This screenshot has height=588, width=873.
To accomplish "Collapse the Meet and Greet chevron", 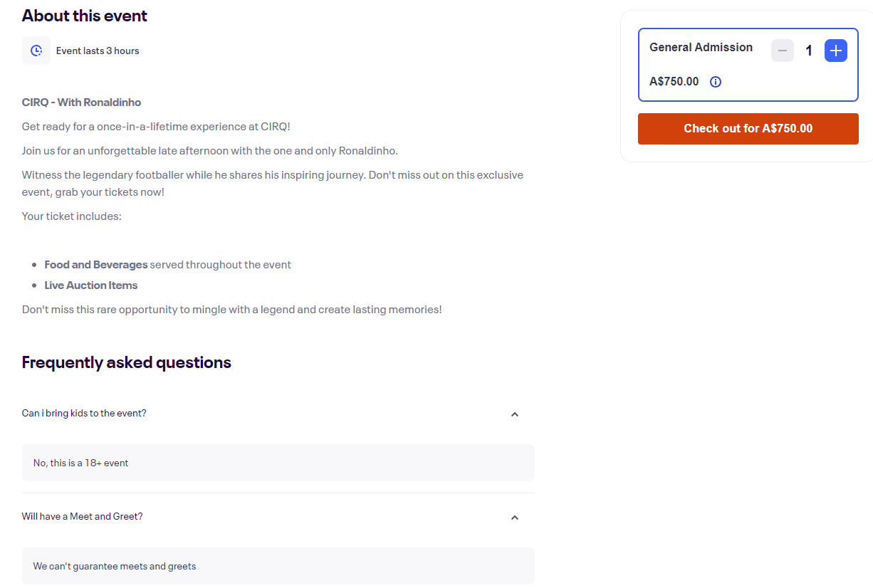I will (x=515, y=518).
